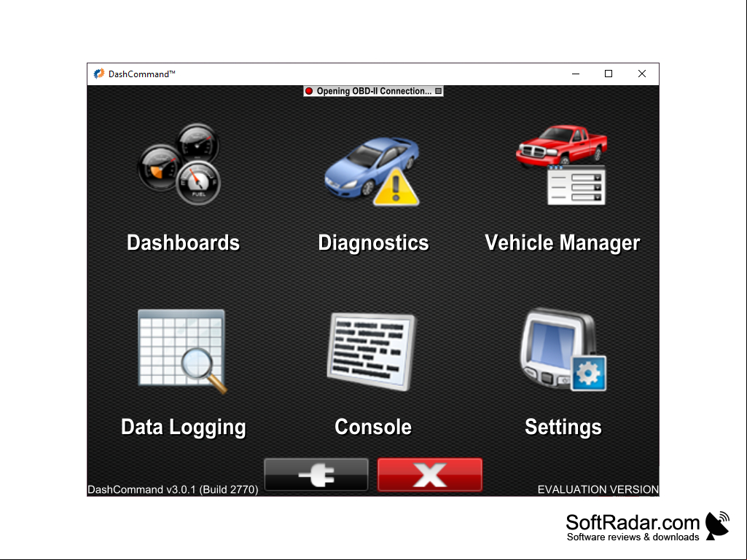Click the Diagnostics label
Viewport: 747px width, 560px height.
[373, 242]
